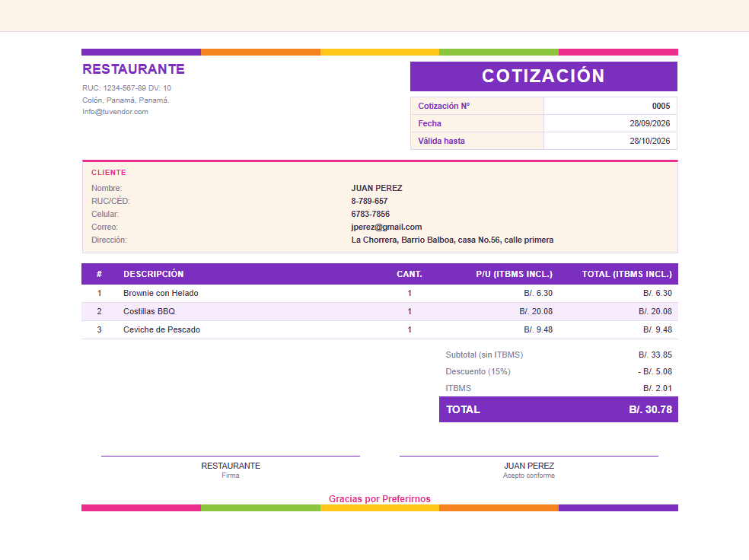
Task: Click the purple segment of top color bar
Action: [141, 52]
